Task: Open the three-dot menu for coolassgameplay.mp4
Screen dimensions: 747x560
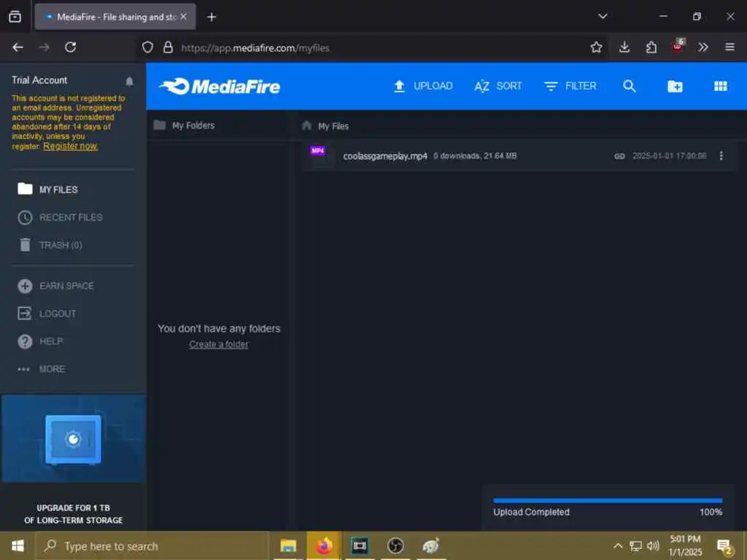Action: 721,156
